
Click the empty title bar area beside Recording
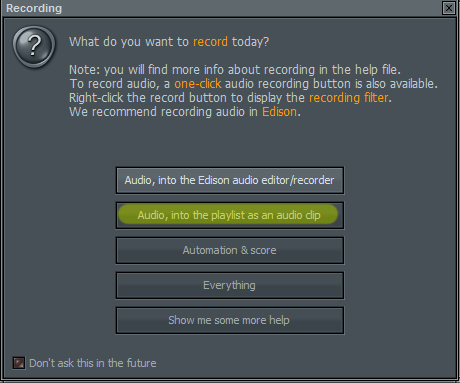click(x=250, y=8)
